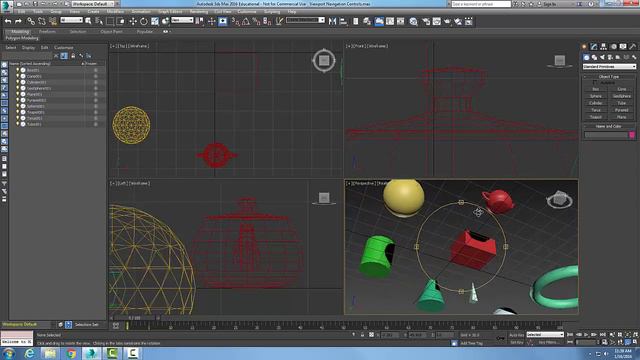Open the Schematic View icon
Screen dimensions: 640x360
tap(401, 21)
